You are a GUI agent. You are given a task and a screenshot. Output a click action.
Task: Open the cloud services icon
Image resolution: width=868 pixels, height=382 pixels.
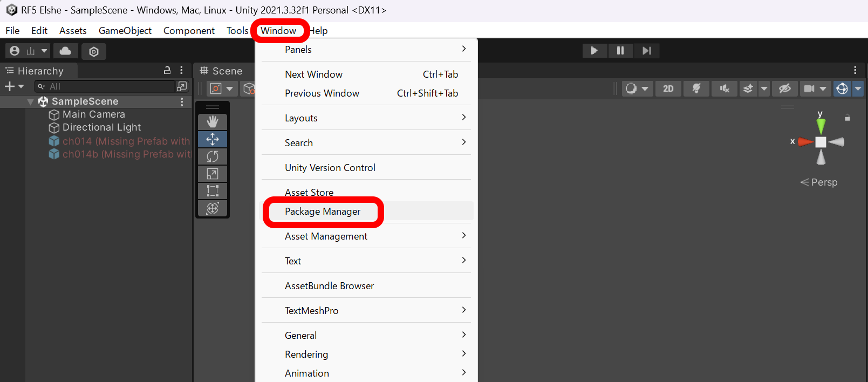(x=65, y=51)
